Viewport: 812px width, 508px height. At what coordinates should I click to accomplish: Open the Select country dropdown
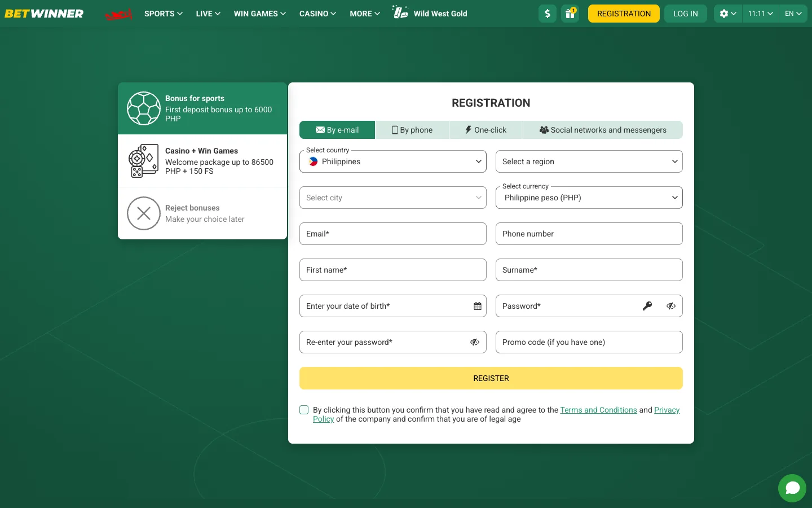point(393,161)
